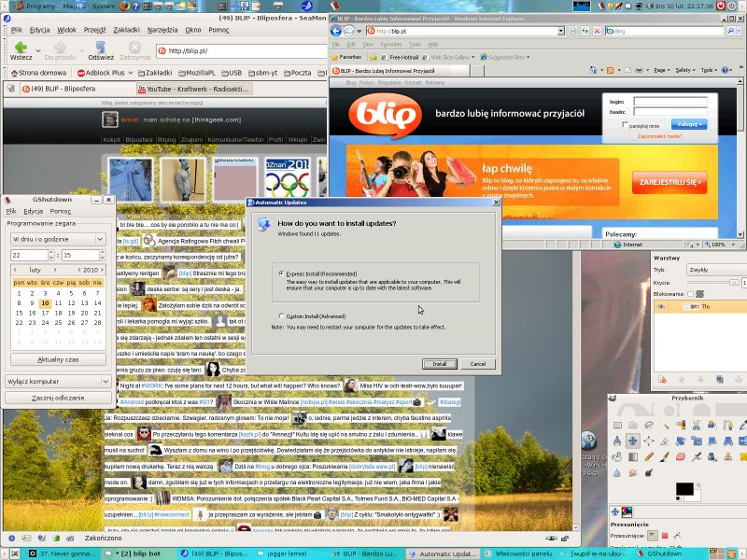Select the Rotate tool in GIMP toolbox
747x560 pixels.
681,441
